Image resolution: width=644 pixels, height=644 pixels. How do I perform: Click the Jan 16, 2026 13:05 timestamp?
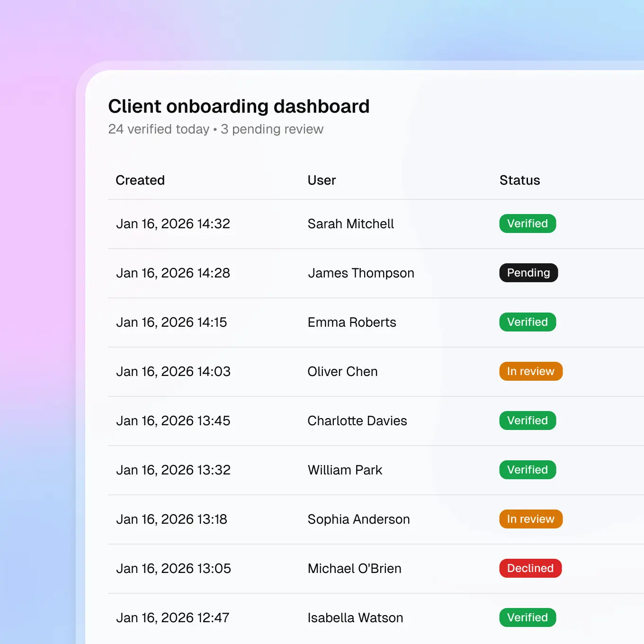pos(173,569)
